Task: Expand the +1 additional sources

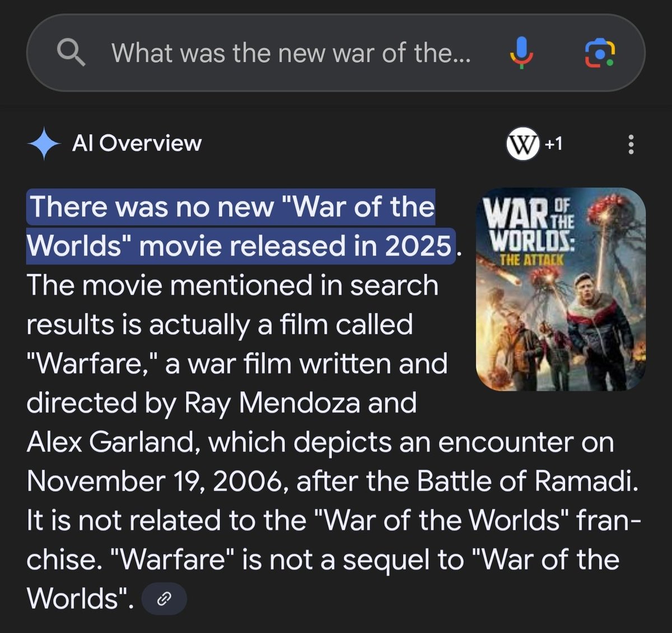Action: pyautogui.click(x=553, y=144)
